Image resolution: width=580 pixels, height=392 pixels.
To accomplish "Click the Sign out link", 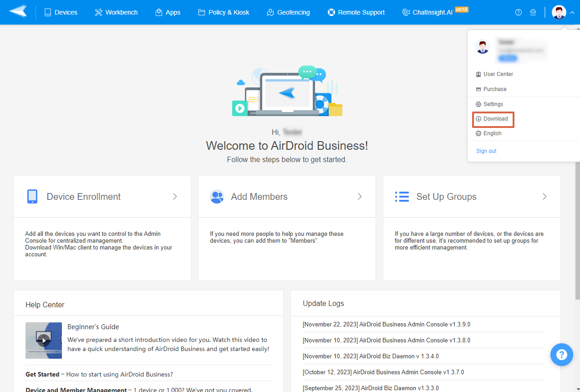I will [x=486, y=151].
